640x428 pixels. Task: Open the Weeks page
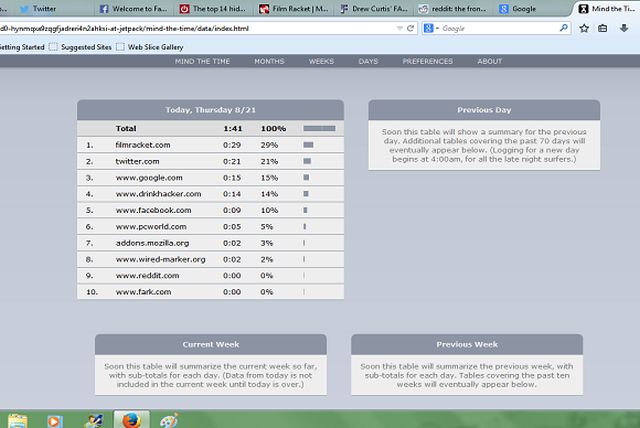pyautogui.click(x=321, y=61)
